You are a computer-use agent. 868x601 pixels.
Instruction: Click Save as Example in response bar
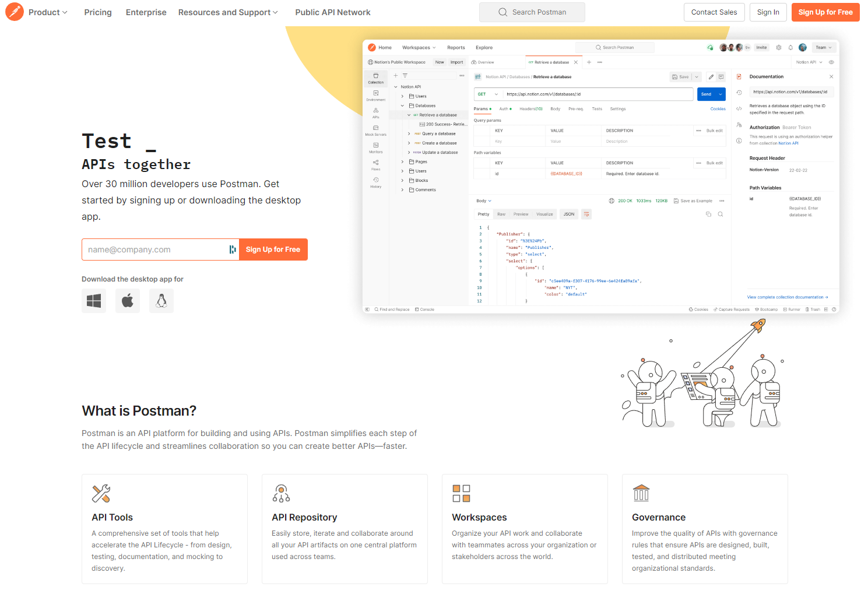click(693, 201)
